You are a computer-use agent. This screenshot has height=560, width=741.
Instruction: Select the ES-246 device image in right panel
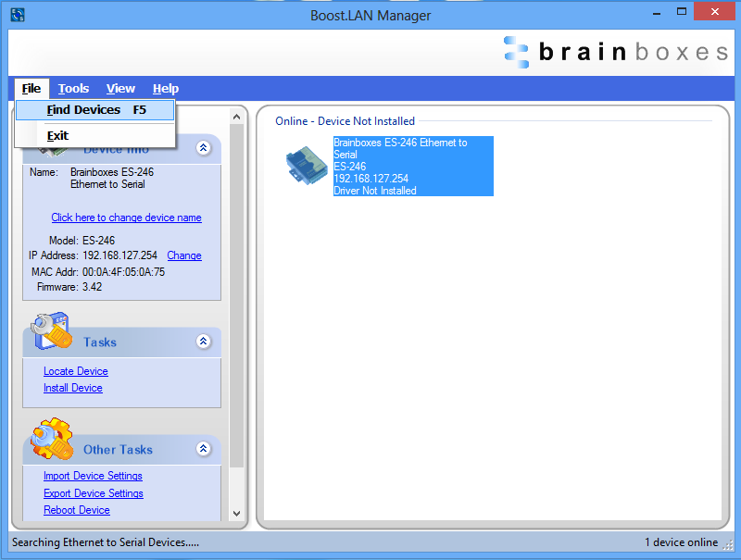306,167
